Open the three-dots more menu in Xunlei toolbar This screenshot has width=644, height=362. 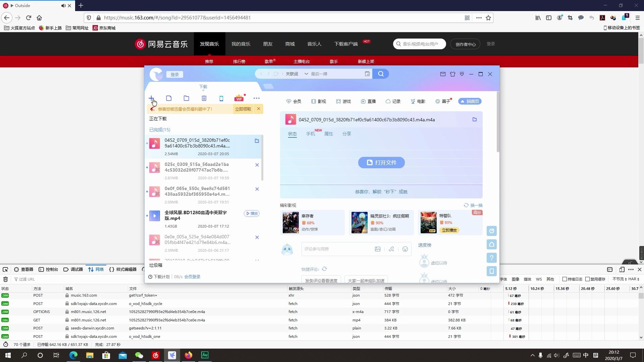click(x=257, y=98)
